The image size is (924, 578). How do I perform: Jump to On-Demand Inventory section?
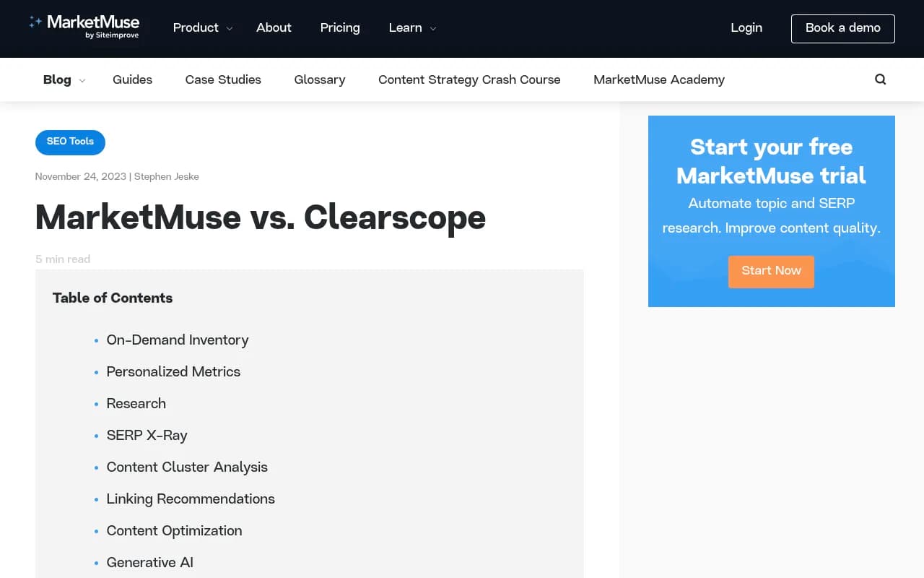click(178, 340)
